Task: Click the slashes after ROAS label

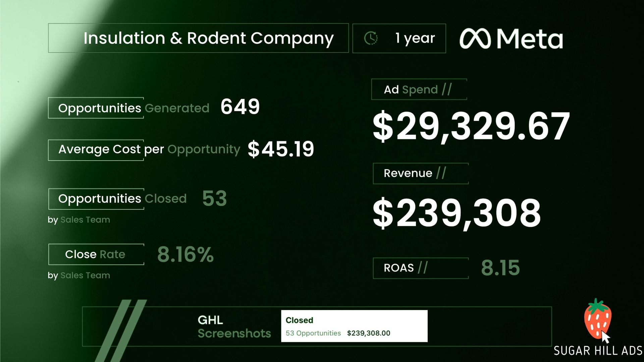Action: click(423, 267)
